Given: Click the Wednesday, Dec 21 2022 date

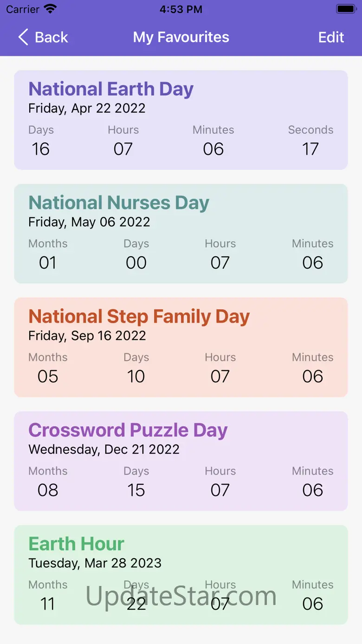Looking at the screenshot, I should [104, 449].
